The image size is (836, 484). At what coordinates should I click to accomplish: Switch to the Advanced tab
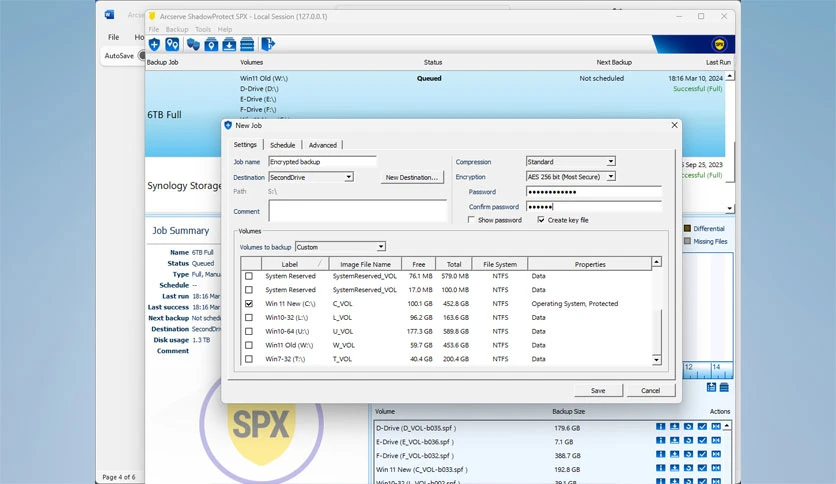pyautogui.click(x=323, y=145)
